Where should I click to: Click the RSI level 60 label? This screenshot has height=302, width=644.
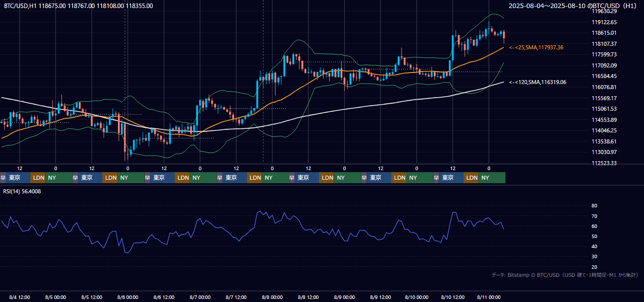(594, 226)
